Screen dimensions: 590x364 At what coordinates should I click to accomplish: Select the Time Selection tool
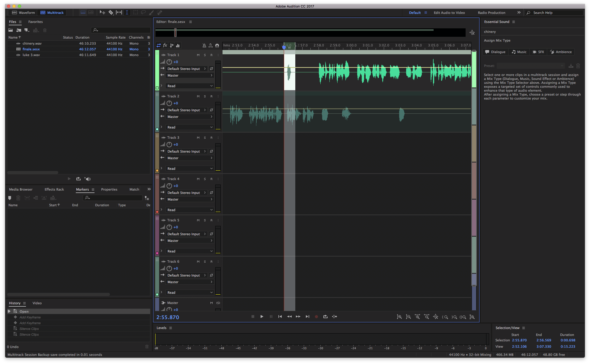point(127,12)
